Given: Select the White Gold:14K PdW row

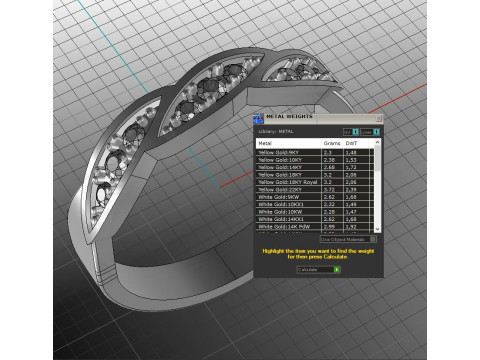Looking at the screenshot, I should (x=315, y=226).
